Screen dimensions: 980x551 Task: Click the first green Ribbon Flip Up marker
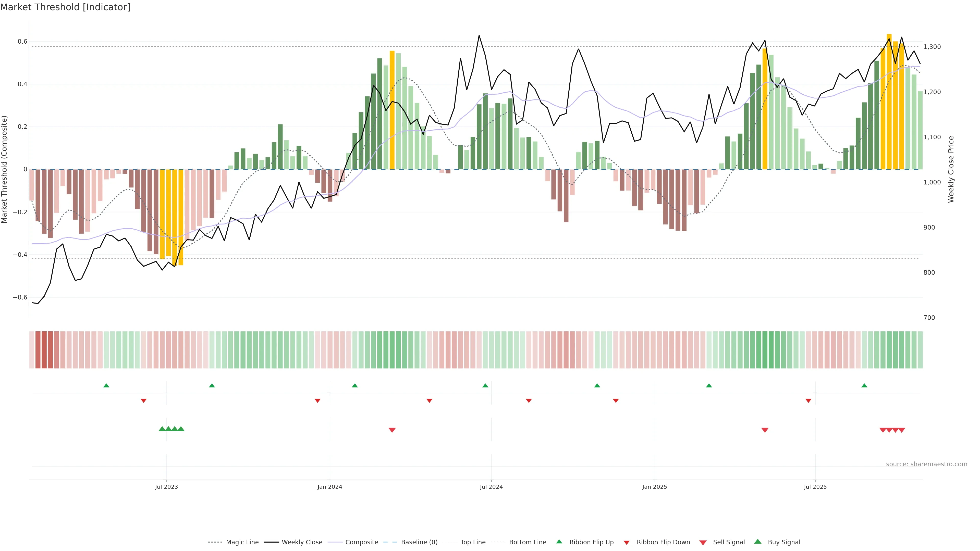point(106,386)
